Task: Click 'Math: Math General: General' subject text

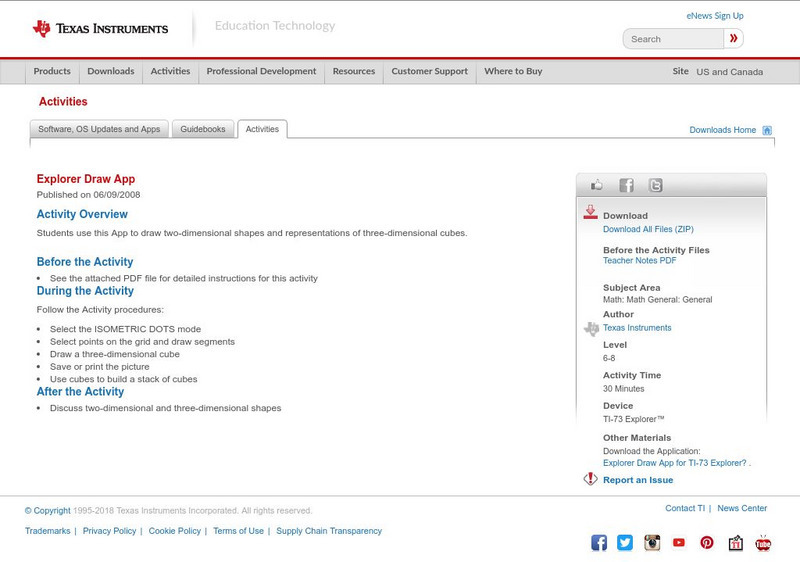Action: point(658,300)
